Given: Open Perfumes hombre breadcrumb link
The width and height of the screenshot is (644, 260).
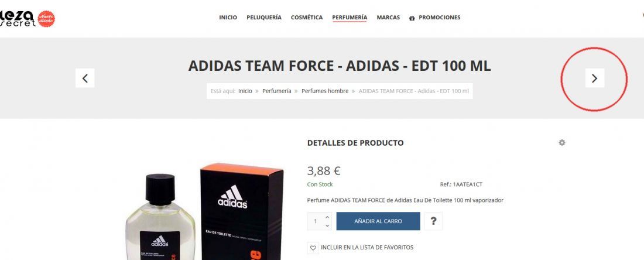Looking at the screenshot, I should click(325, 91).
